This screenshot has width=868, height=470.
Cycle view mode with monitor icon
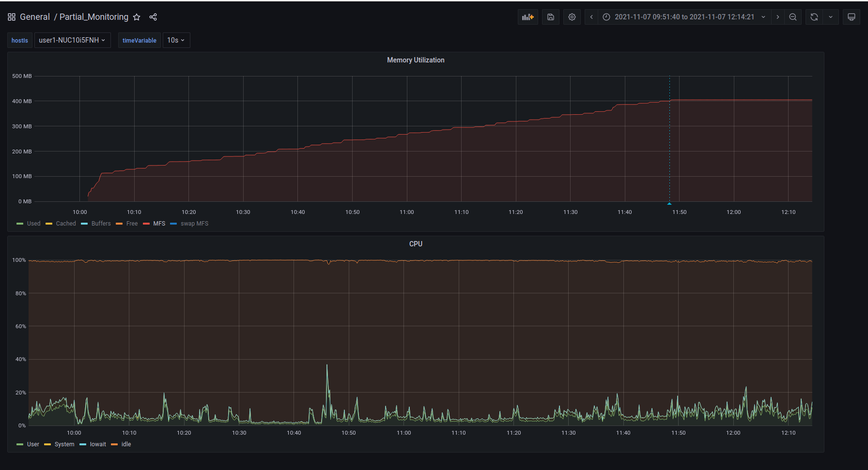pos(851,17)
